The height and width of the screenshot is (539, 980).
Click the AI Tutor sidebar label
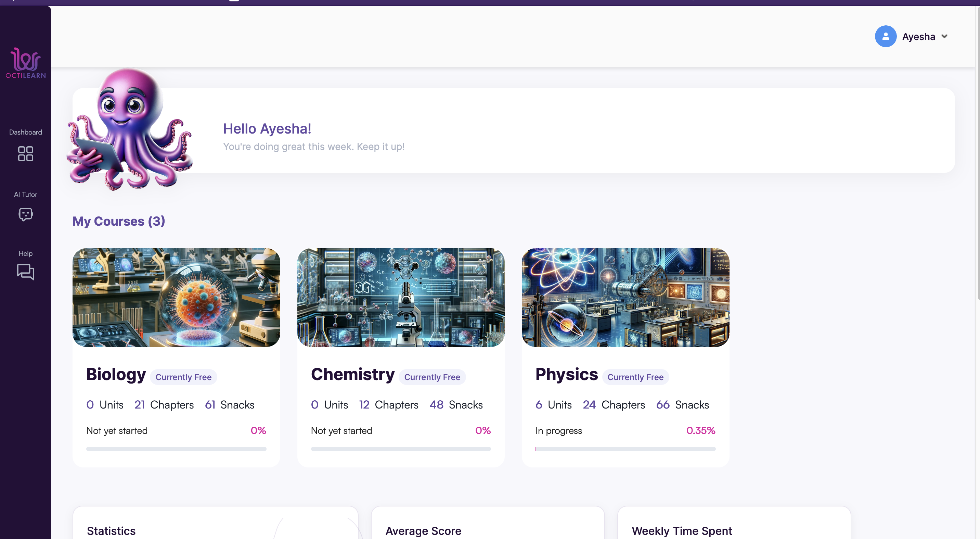coord(25,194)
